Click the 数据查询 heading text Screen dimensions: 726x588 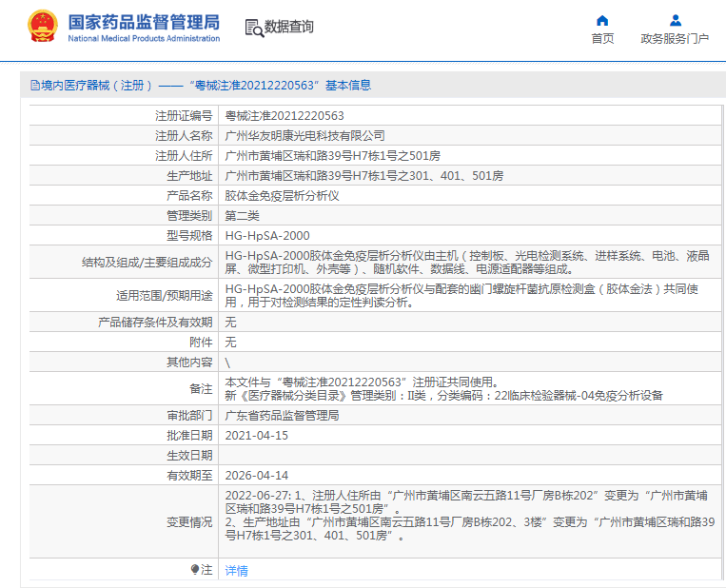(289, 27)
